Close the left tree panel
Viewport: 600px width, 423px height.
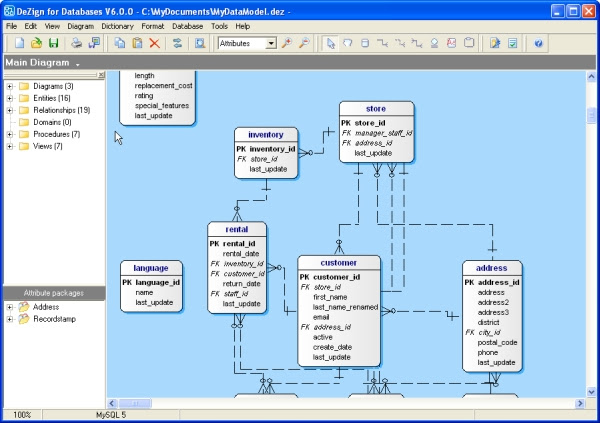pyautogui.click(x=101, y=75)
